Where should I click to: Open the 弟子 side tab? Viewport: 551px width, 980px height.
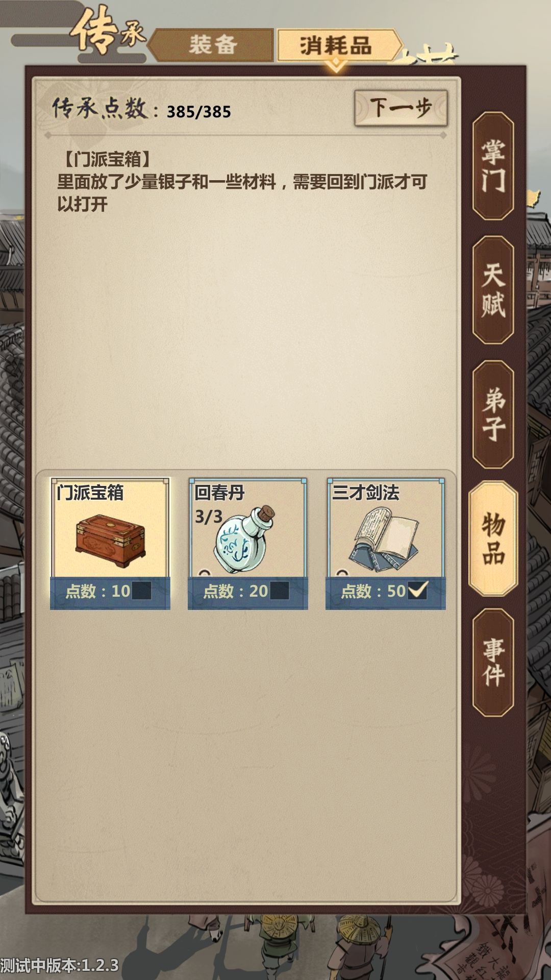[493, 414]
